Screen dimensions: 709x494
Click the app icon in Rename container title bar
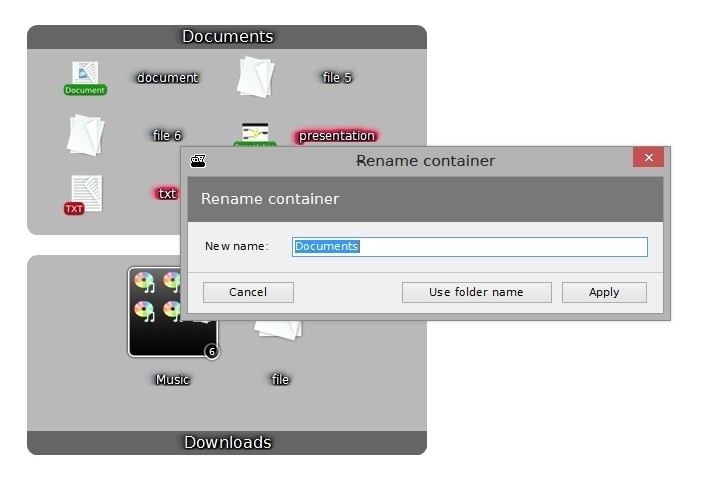(x=198, y=160)
